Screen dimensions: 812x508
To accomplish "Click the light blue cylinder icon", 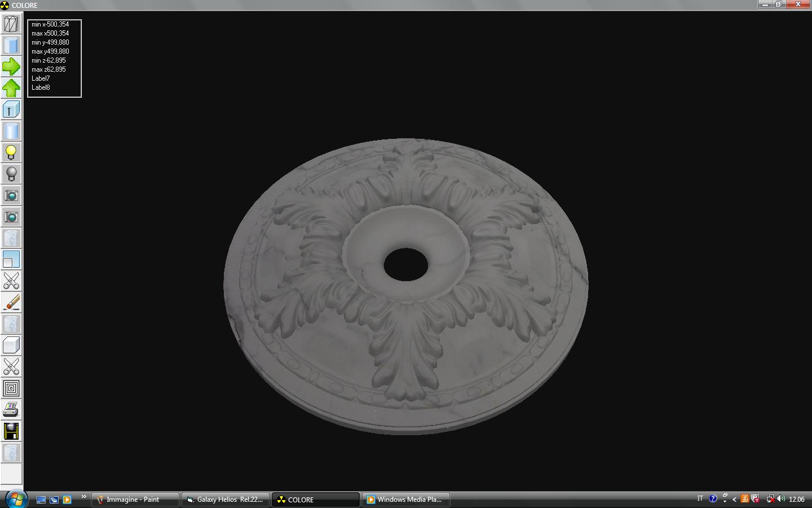I will coord(11,131).
